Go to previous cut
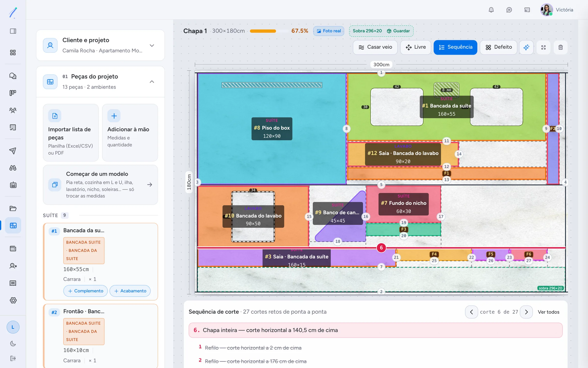Screen dimensions: 588x368 471,312
